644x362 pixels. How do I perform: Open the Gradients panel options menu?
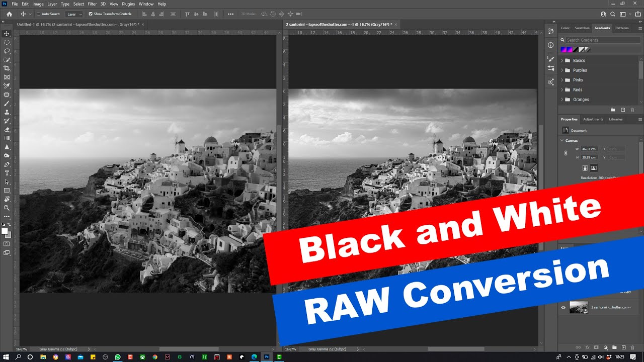pyautogui.click(x=640, y=28)
